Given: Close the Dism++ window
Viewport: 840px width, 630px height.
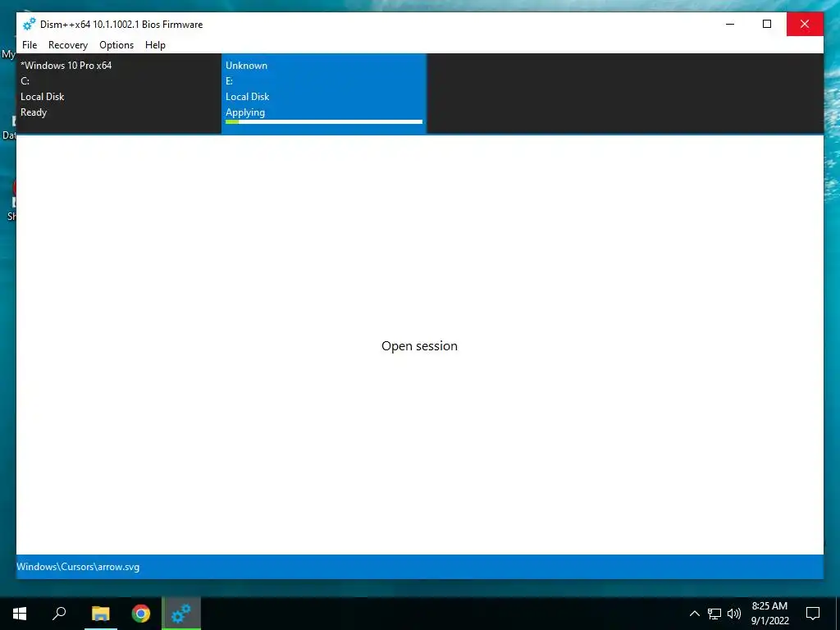Looking at the screenshot, I should (805, 24).
